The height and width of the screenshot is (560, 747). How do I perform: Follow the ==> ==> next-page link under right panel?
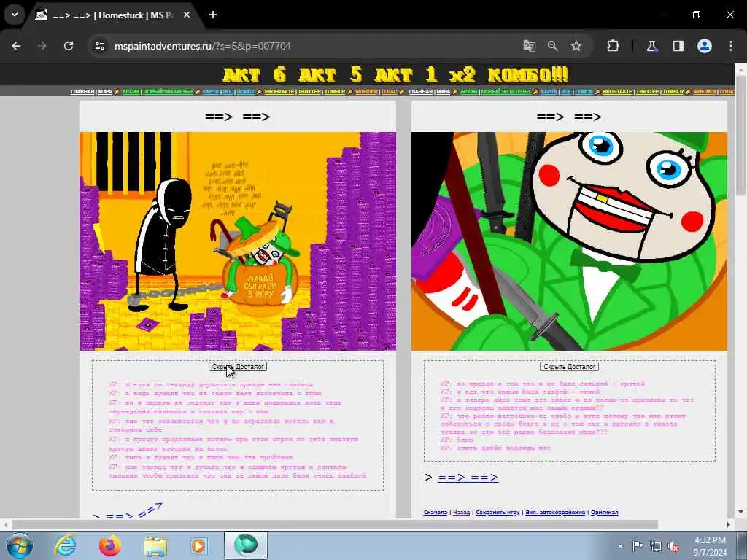click(x=468, y=477)
